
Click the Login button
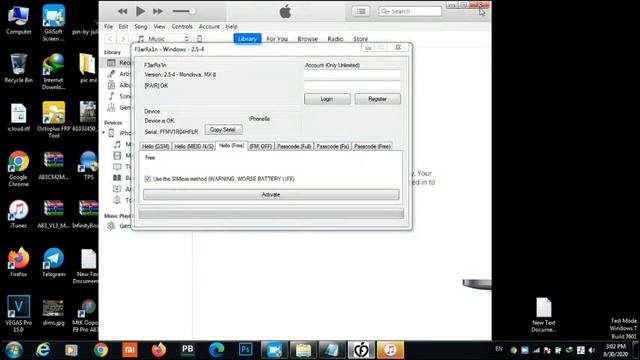pyautogui.click(x=327, y=99)
